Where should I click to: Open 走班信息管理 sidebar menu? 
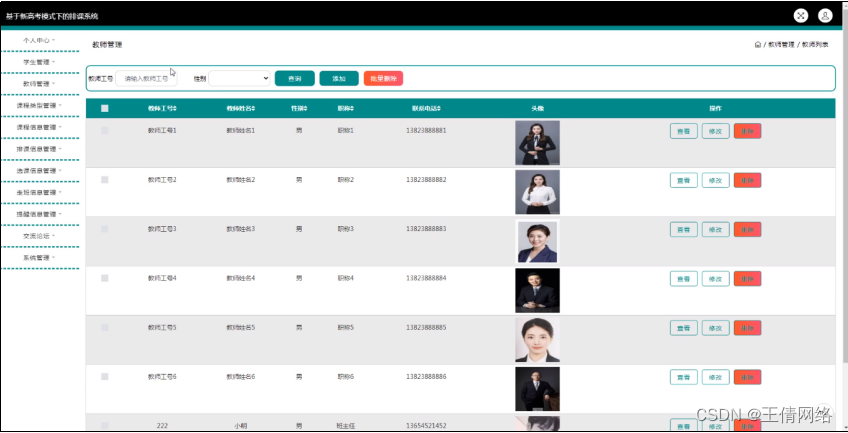(x=39, y=192)
